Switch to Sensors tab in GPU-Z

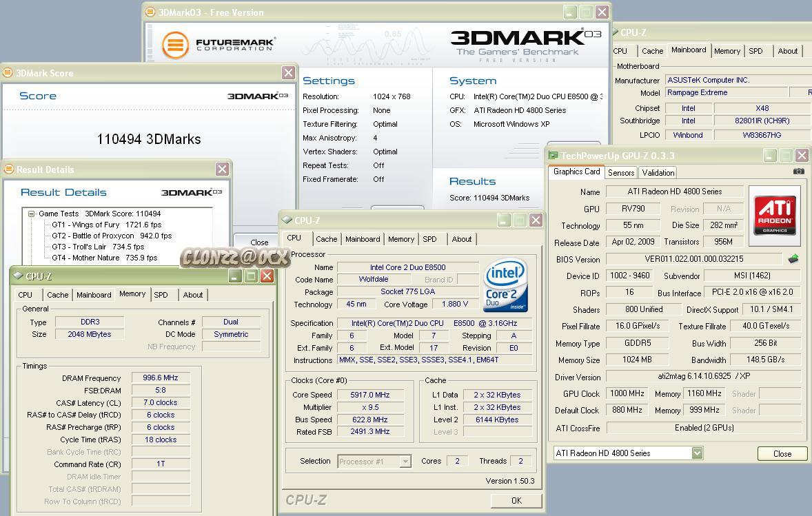(x=621, y=173)
